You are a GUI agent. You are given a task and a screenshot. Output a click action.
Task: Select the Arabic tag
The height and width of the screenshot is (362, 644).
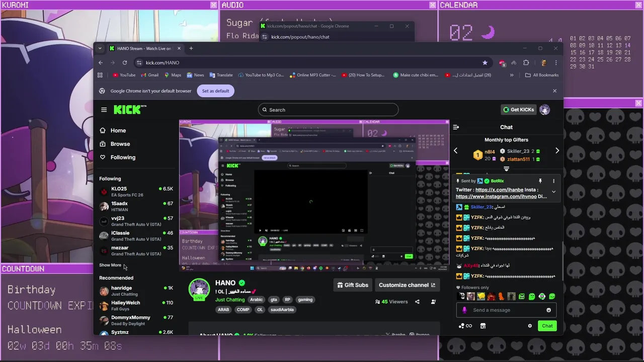pyautogui.click(x=257, y=300)
